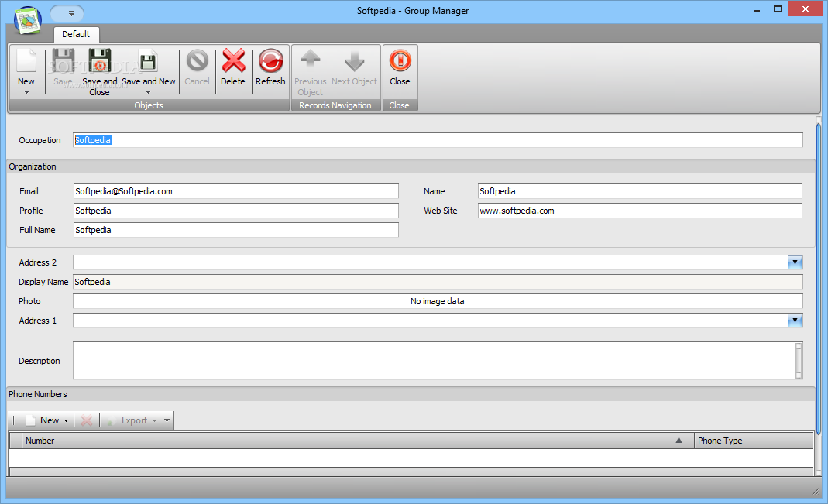This screenshot has width=828, height=504.
Task: Click Export in Phone Numbers toolbar
Action: pyautogui.click(x=127, y=420)
